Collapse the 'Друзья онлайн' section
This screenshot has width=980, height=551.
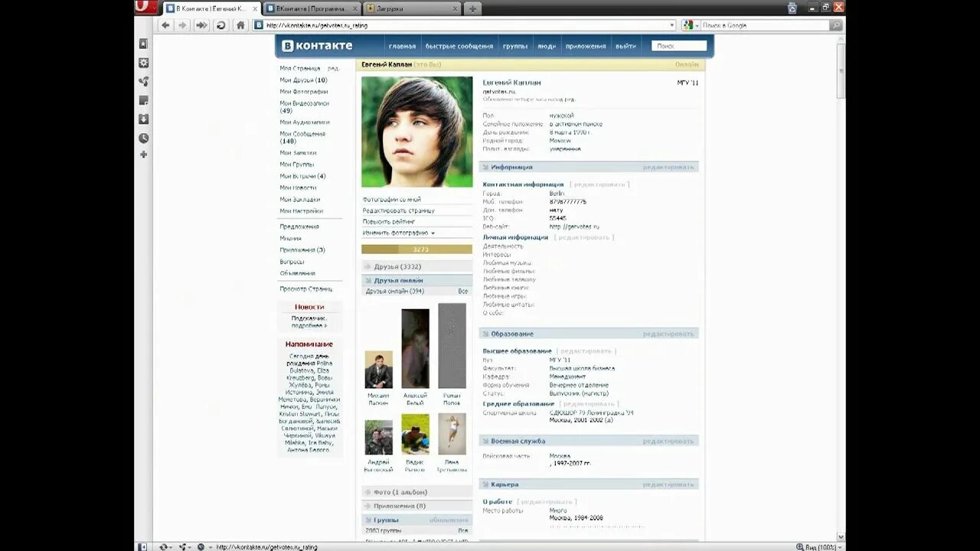click(x=416, y=280)
